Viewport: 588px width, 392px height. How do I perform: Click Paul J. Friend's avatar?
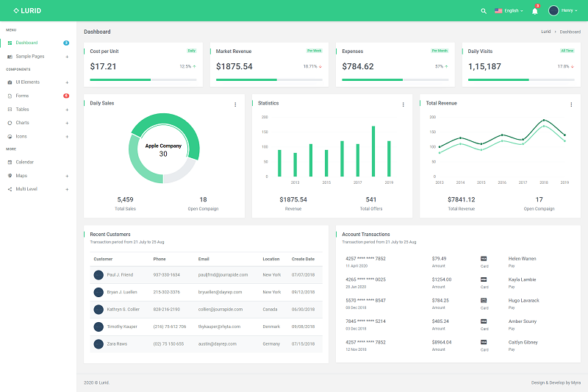coord(98,274)
